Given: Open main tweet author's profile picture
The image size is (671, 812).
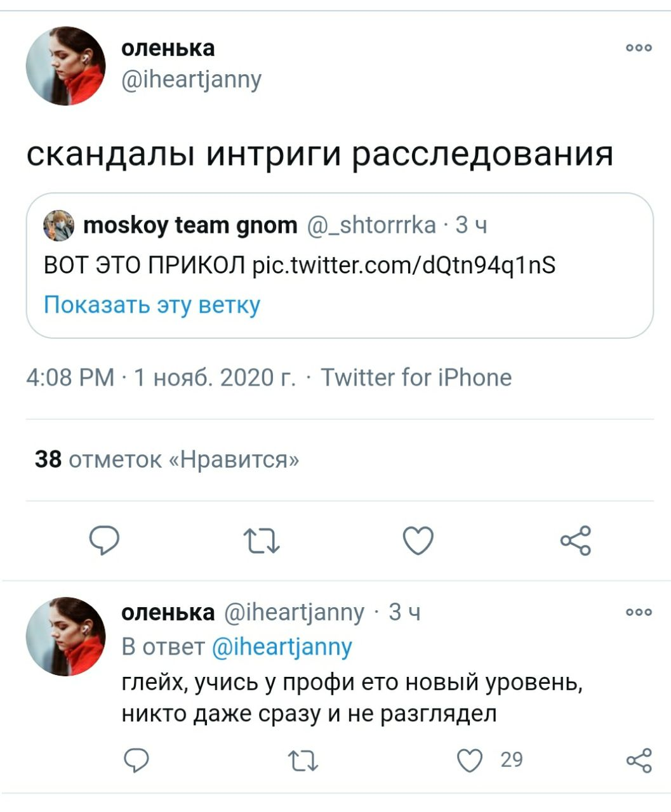Looking at the screenshot, I should [65, 66].
